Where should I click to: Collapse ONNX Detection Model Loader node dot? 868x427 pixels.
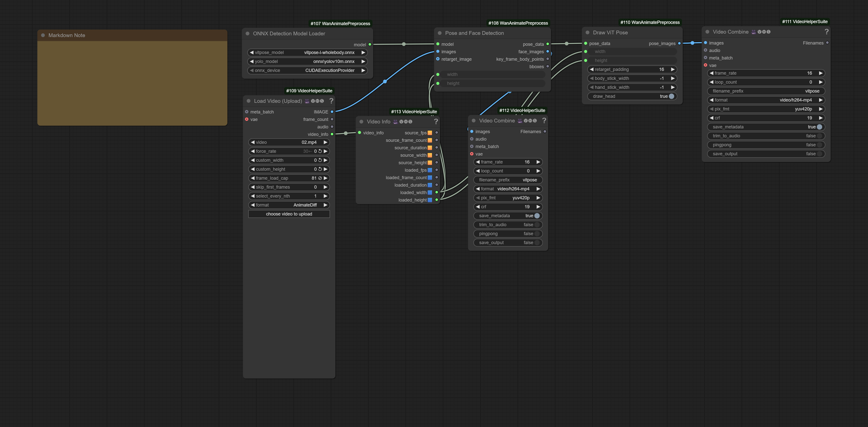pos(247,34)
